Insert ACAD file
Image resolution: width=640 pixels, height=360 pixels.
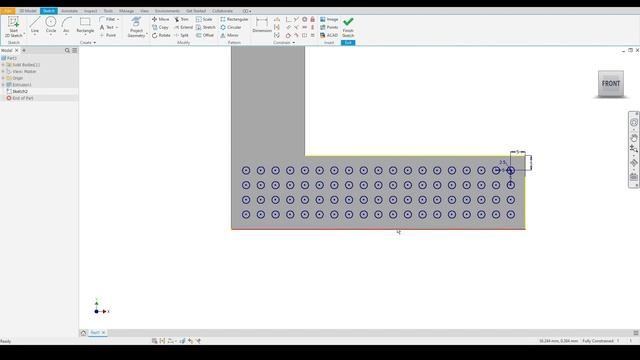pyautogui.click(x=329, y=36)
